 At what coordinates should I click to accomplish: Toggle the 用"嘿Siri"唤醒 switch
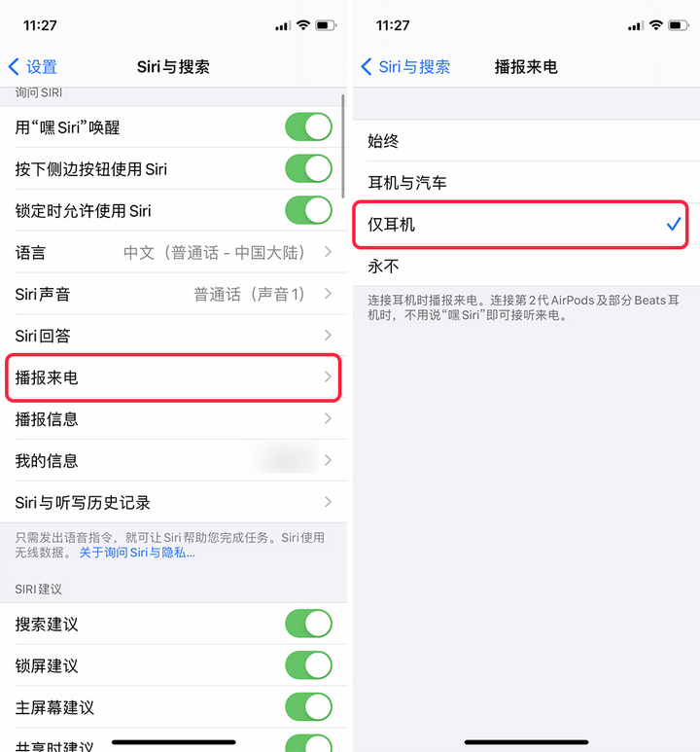pos(308,127)
